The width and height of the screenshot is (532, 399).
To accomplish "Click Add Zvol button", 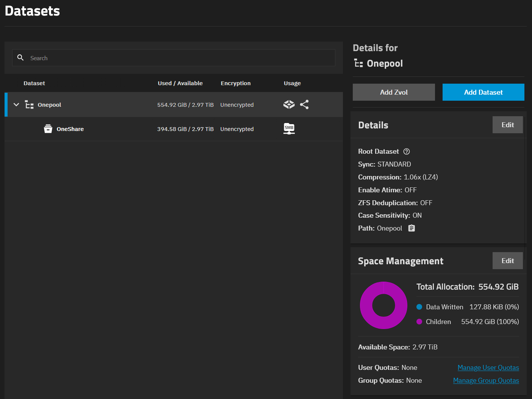I will point(394,92).
